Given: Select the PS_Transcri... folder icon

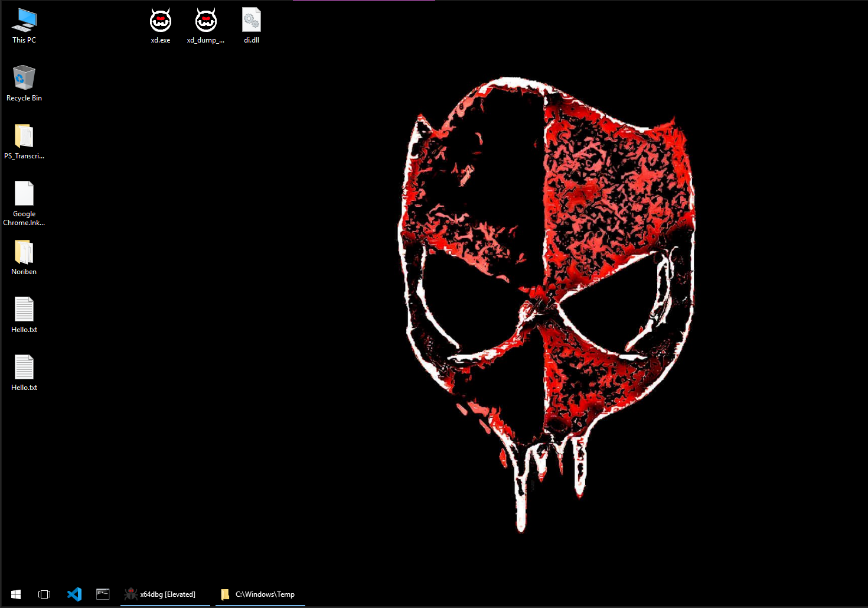Looking at the screenshot, I should click(24, 136).
